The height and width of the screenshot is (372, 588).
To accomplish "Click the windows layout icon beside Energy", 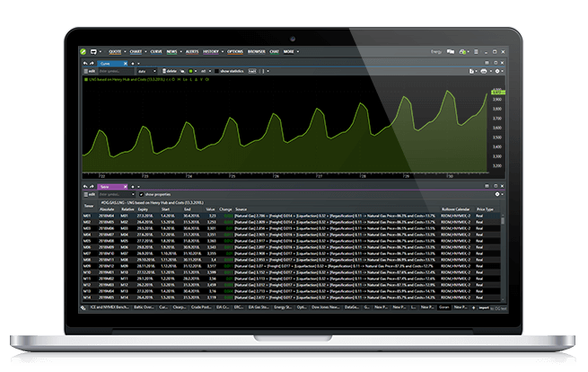I will [x=451, y=52].
